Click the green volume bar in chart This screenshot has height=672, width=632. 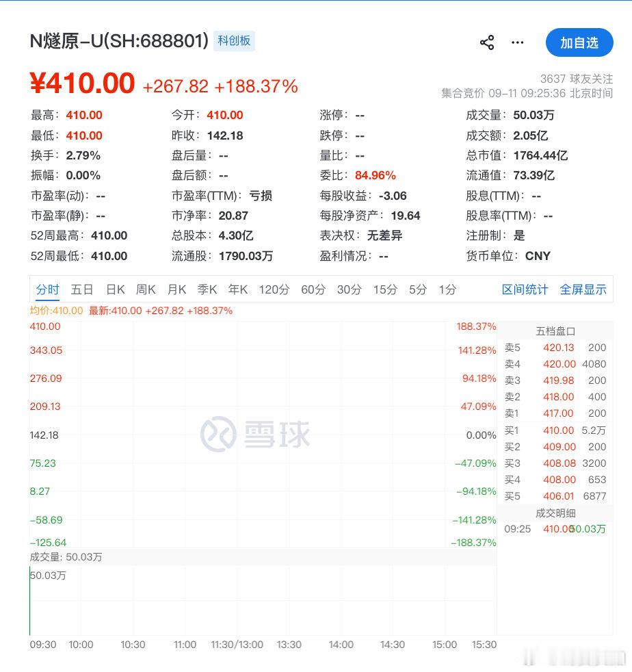(29, 601)
